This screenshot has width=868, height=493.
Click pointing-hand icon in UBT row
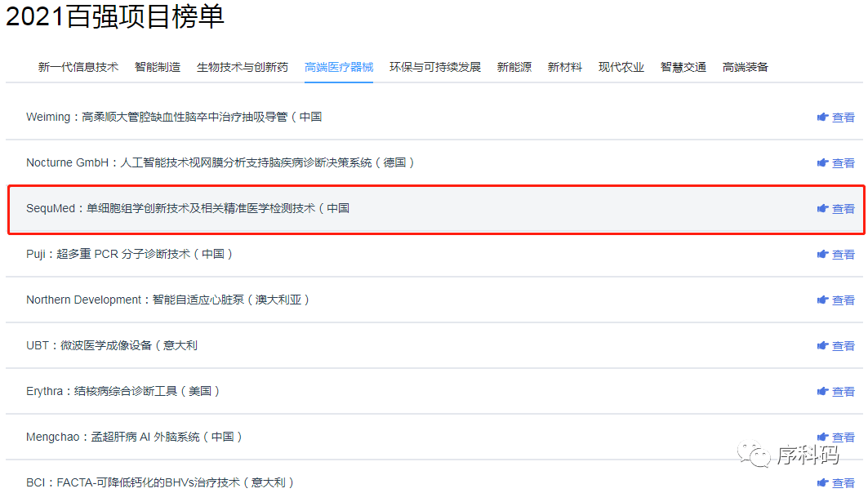point(822,345)
